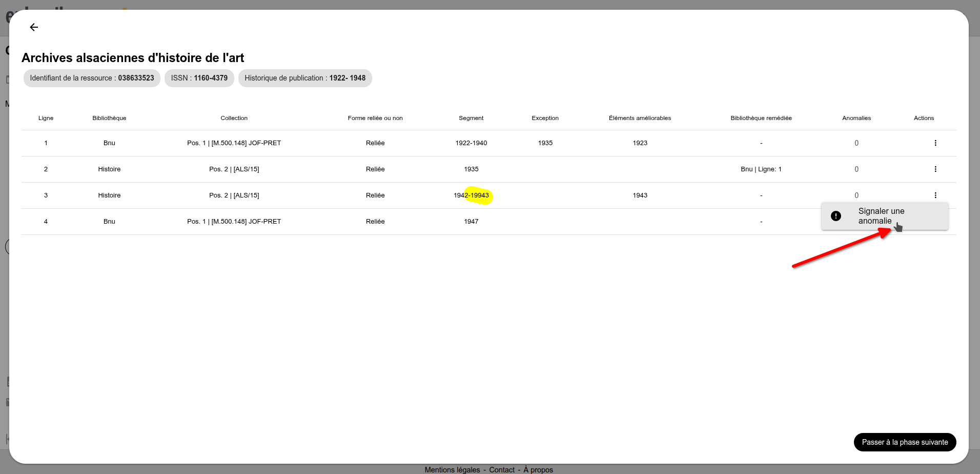Open the À propos footer link

pyautogui.click(x=538, y=469)
